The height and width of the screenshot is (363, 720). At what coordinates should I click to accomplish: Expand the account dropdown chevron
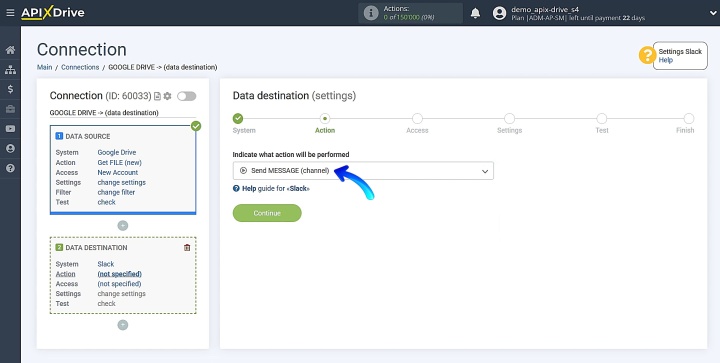pos(713,13)
